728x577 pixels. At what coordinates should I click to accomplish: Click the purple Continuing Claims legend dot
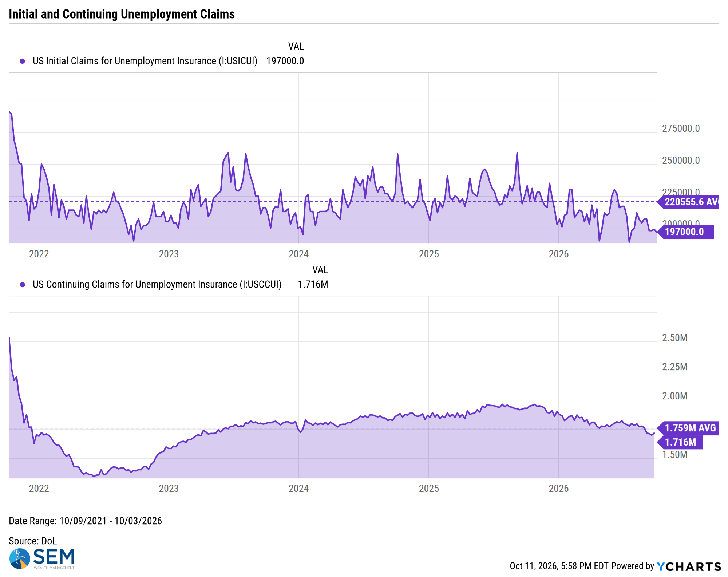point(23,285)
